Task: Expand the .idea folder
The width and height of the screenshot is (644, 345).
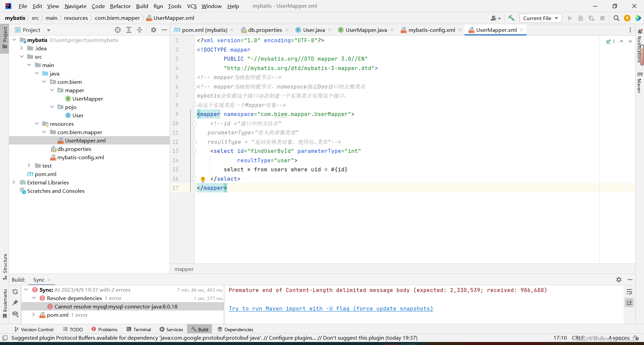Action: (x=21, y=48)
